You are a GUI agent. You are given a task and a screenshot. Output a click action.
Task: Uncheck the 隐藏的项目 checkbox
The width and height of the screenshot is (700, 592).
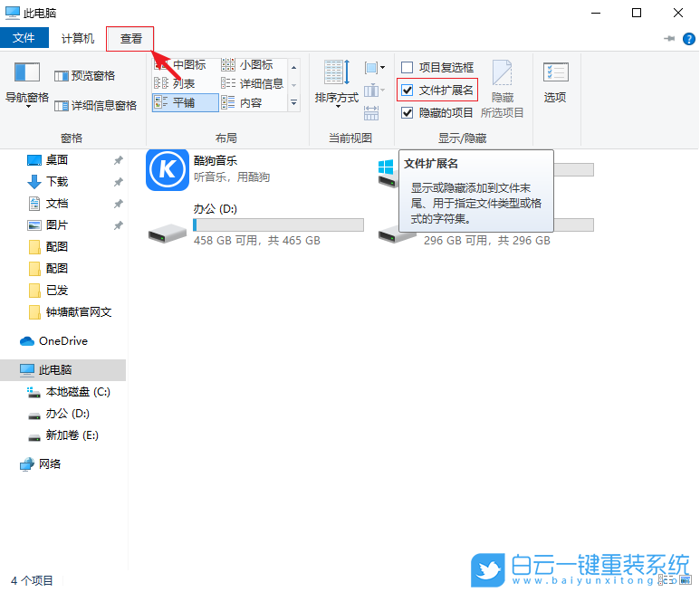pos(407,113)
